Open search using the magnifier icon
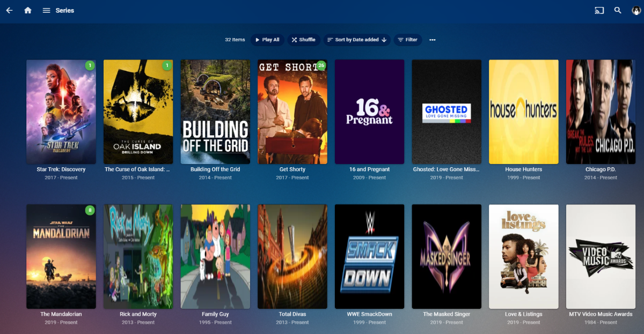The image size is (644, 334). point(618,10)
